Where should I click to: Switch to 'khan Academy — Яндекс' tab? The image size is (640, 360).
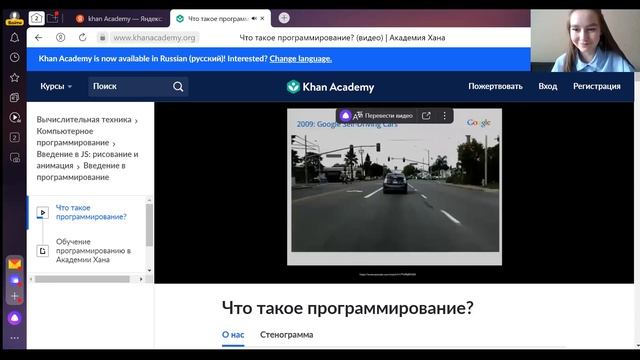pyautogui.click(x=120, y=18)
